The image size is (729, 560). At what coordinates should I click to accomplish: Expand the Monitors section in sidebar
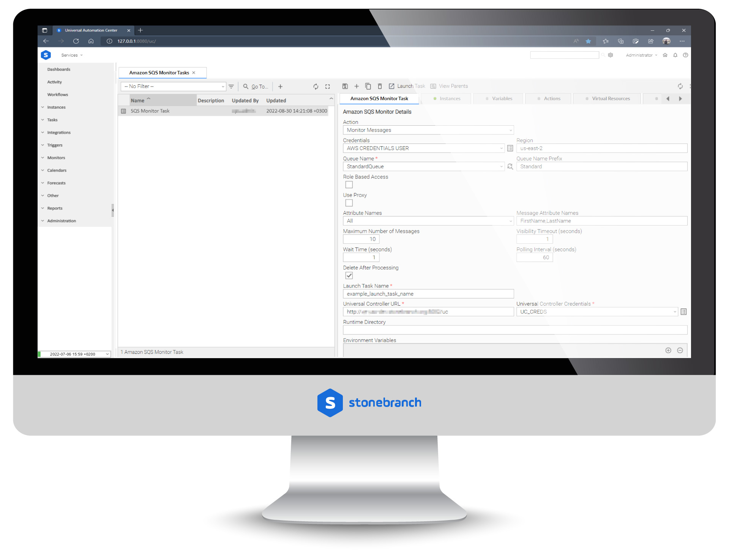pyautogui.click(x=57, y=157)
